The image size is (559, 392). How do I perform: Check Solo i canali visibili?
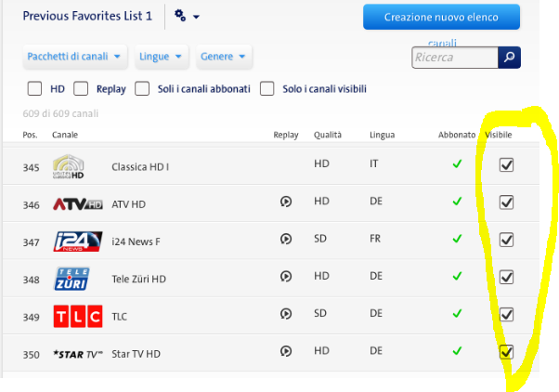(x=267, y=89)
